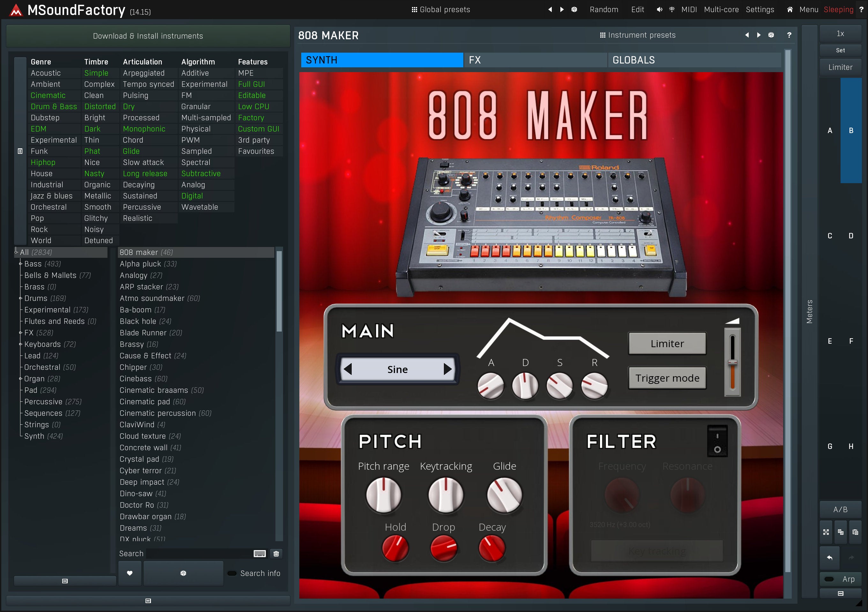Viewport: 868px width, 612px height.
Task: Click the undo arrow icon
Action: pos(829,557)
